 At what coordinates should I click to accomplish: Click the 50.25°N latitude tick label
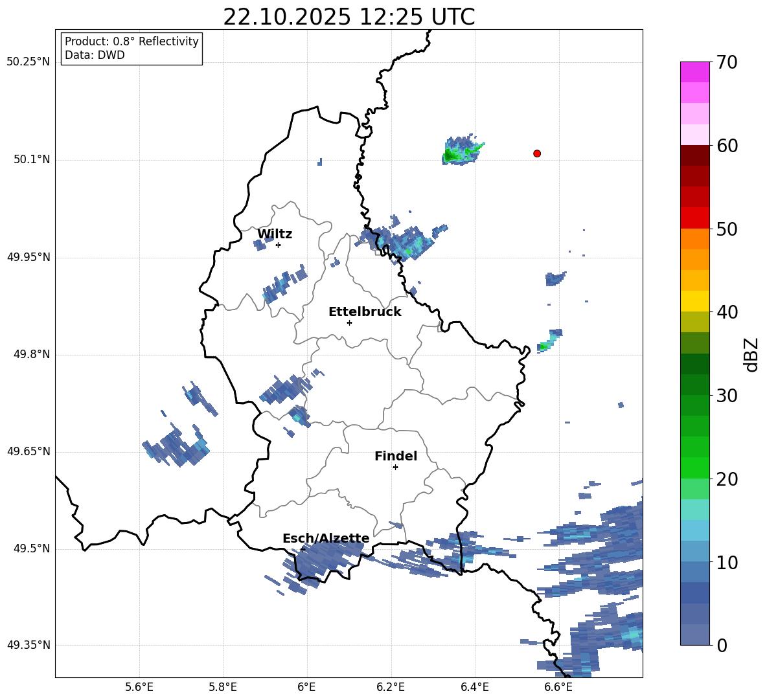(28, 62)
